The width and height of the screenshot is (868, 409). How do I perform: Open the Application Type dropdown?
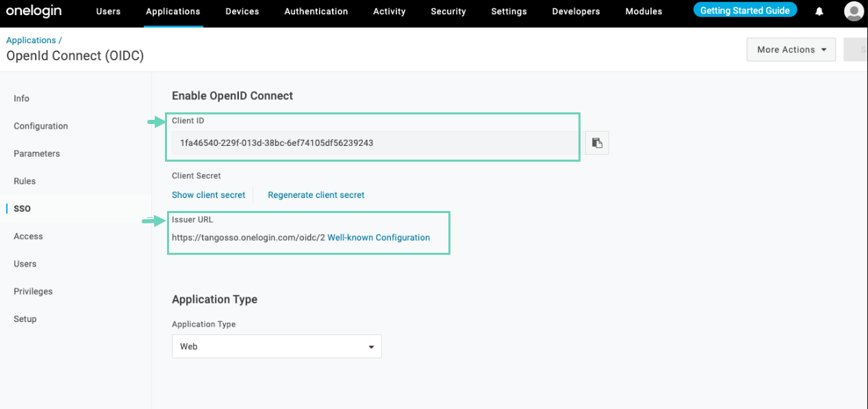click(x=277, y=347)
